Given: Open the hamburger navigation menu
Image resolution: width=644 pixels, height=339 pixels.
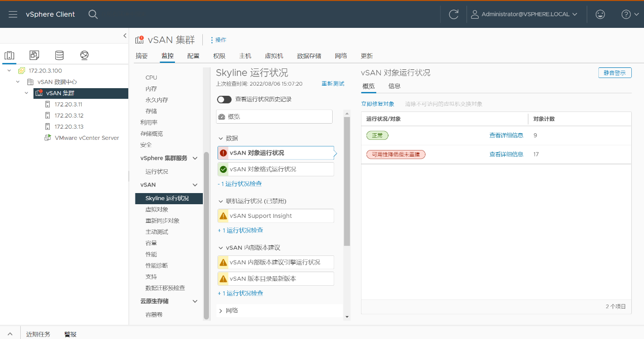Looking at the screenshot, I should click(x=13, y=14).
